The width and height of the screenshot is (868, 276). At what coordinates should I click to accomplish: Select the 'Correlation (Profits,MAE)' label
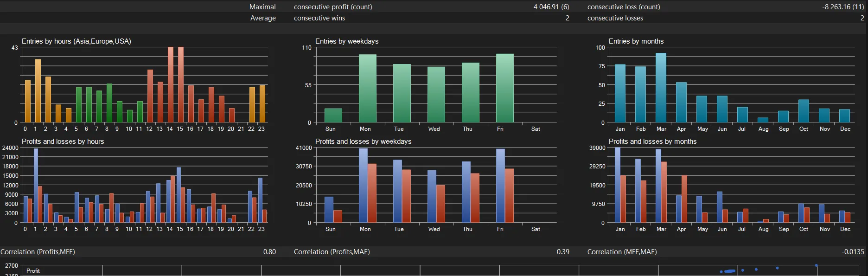pyautogui.click(x=332, y=252)
